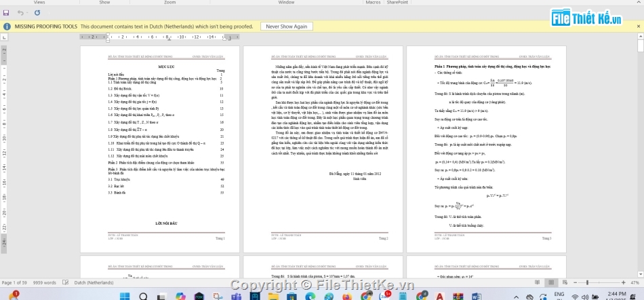Open WinRAR from taskbar
This screenshot has height=300, width=644.
[x=458, y=296]
